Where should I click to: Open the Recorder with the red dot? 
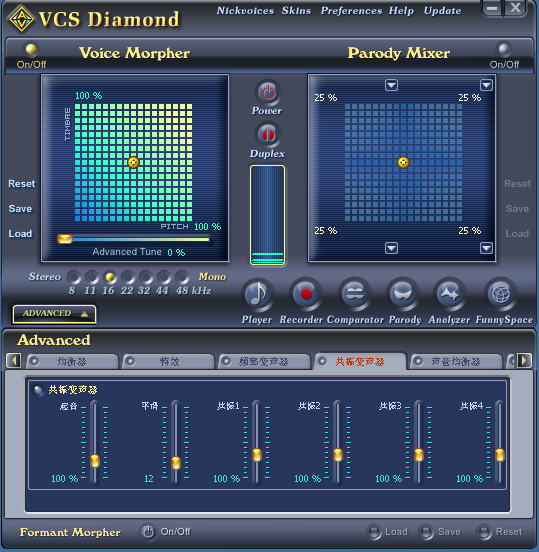point(305,294)
